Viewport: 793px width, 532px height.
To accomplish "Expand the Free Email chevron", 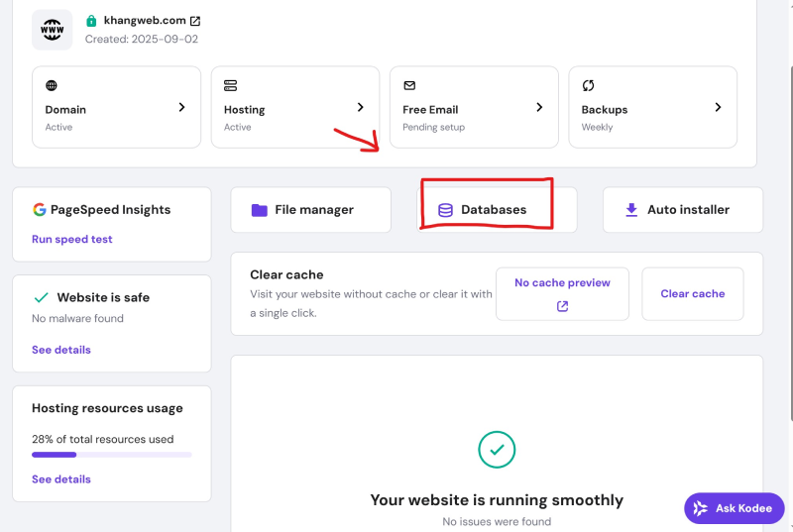I will [539, 107].
